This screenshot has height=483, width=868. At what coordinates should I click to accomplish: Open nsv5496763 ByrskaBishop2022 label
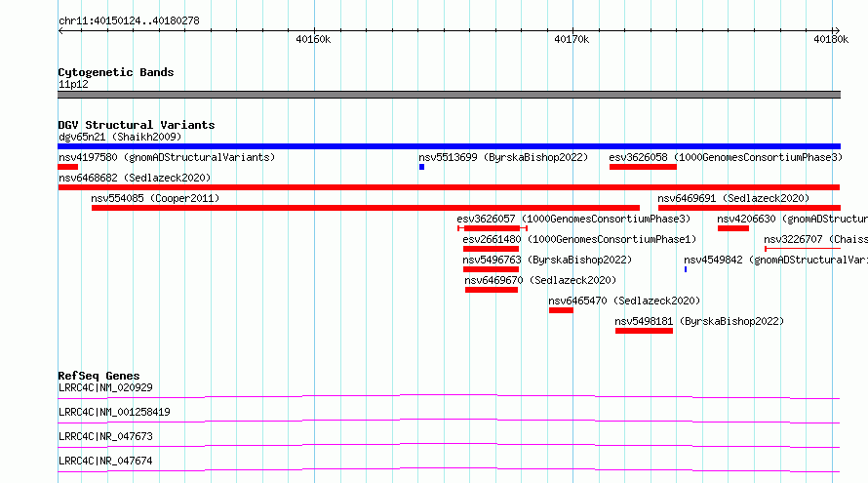tap(547, 260)
